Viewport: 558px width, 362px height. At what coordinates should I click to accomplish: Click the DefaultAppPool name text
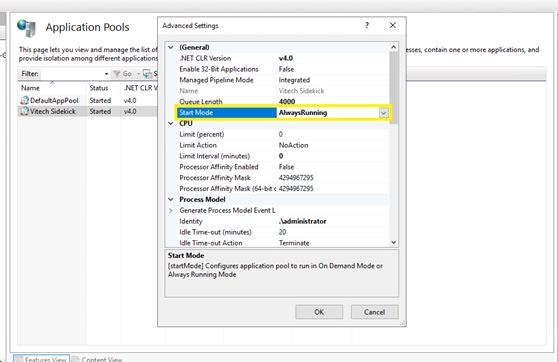(54, 101)
